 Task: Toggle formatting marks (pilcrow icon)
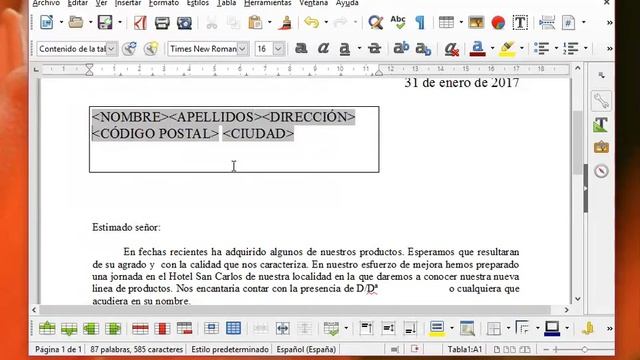click(420, 22)
